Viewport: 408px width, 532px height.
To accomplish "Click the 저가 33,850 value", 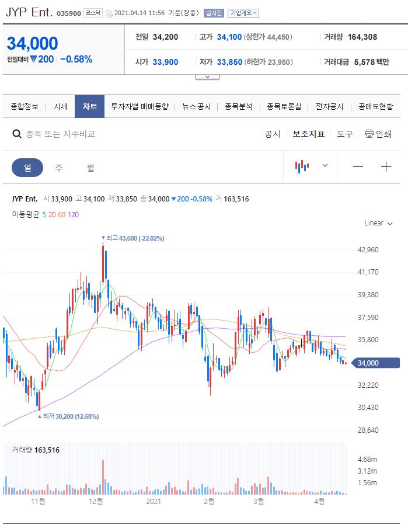I will [229, 62].
